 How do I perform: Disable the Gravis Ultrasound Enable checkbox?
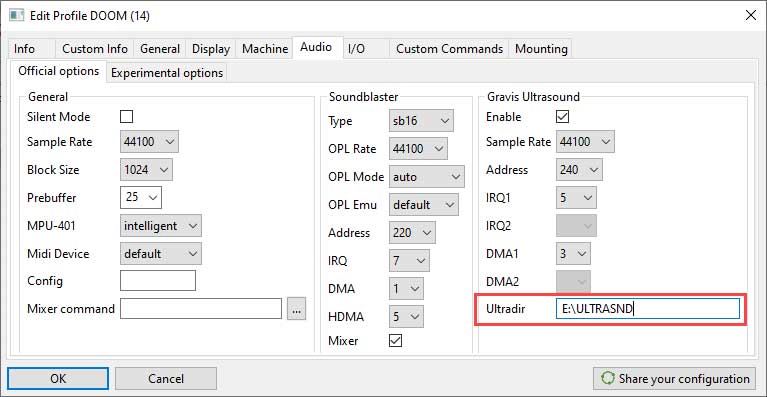pos(563,117)
